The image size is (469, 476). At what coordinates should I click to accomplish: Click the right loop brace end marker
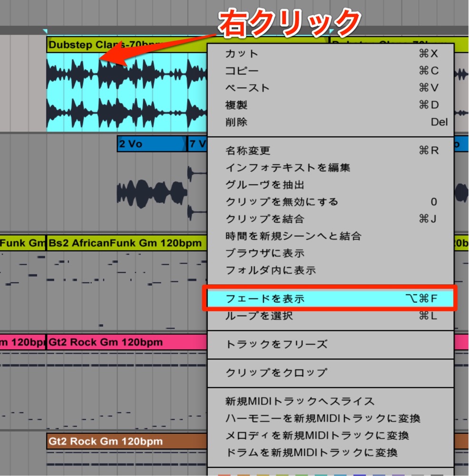click(x=331, y=31)
